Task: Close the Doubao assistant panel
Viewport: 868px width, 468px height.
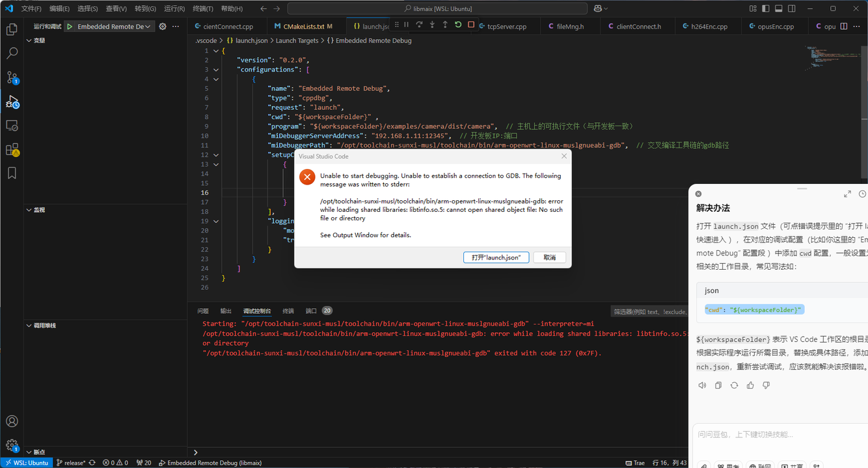Action: click(698, 194)
